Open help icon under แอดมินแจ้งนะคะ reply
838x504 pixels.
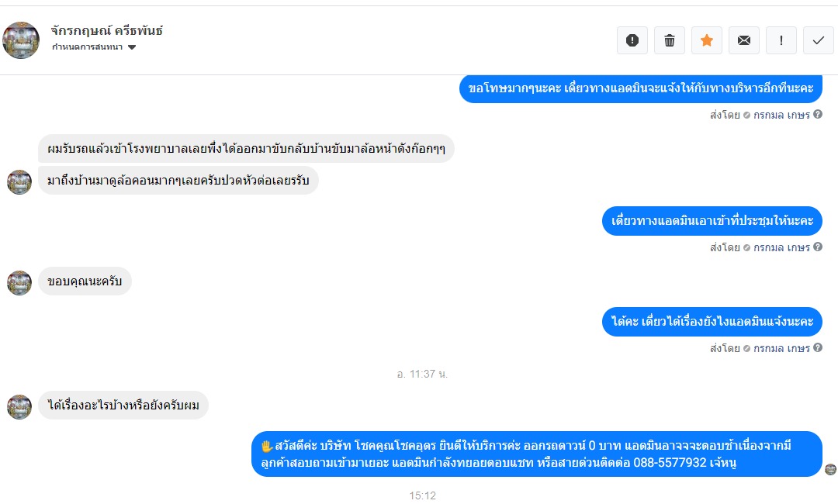(x=818, y=348)
